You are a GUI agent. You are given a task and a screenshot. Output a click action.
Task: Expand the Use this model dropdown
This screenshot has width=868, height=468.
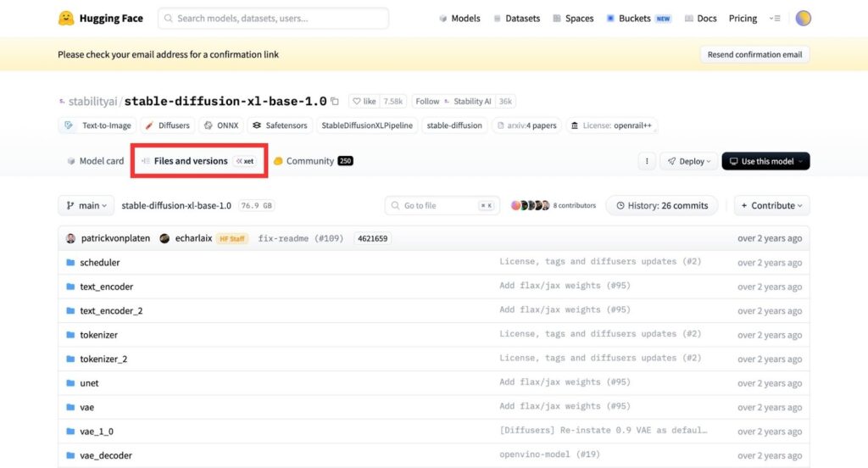click(765, 161)
